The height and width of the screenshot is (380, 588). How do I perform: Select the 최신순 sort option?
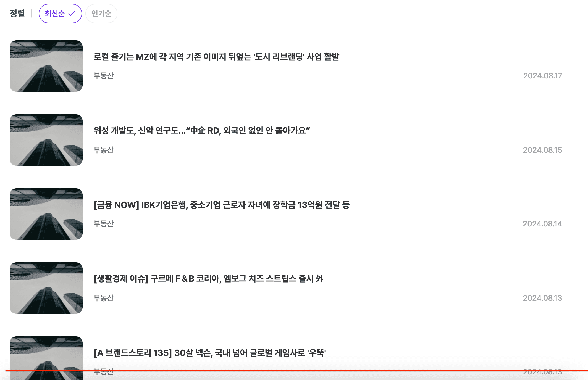[x=60, y=14]
